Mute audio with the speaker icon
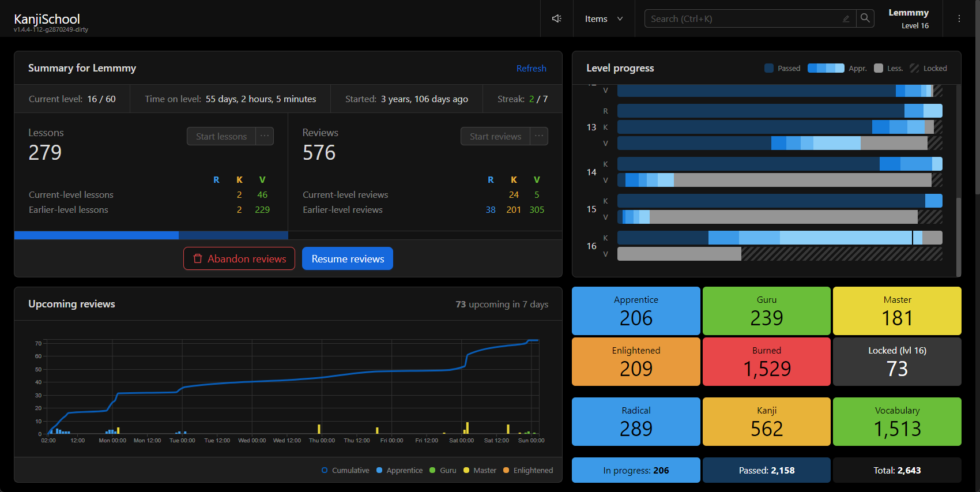The image size is (980, 492). (556, 18)
